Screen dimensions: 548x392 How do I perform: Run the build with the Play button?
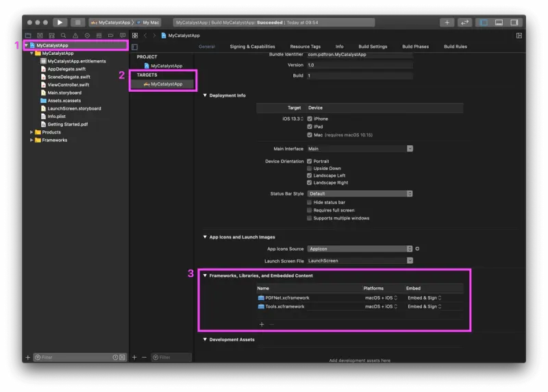click(x=60, y=23)
